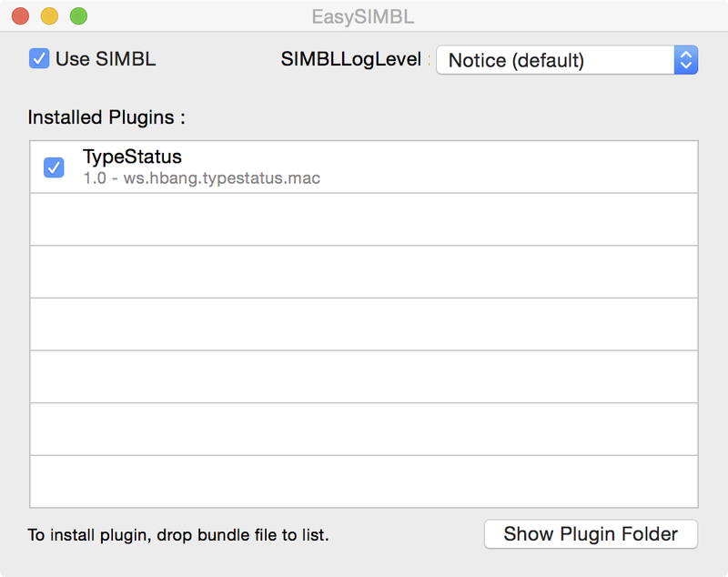The height and width of the screenshot is (577, 728).
Task: Click the ws.hbang.typestatus.mac bundle identifier text
Action: tap(221, 178)
